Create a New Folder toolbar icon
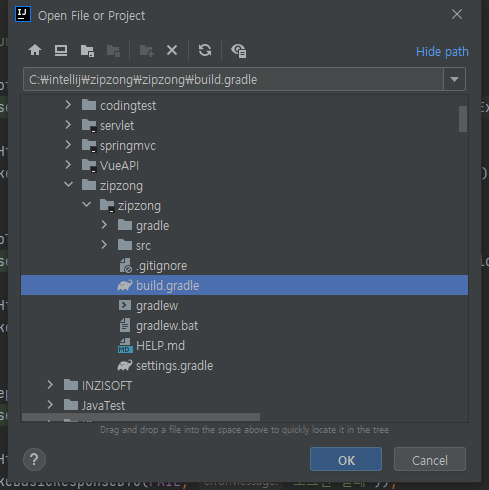The width and height of the screenshot is (489, 490). tap(146, 51)
